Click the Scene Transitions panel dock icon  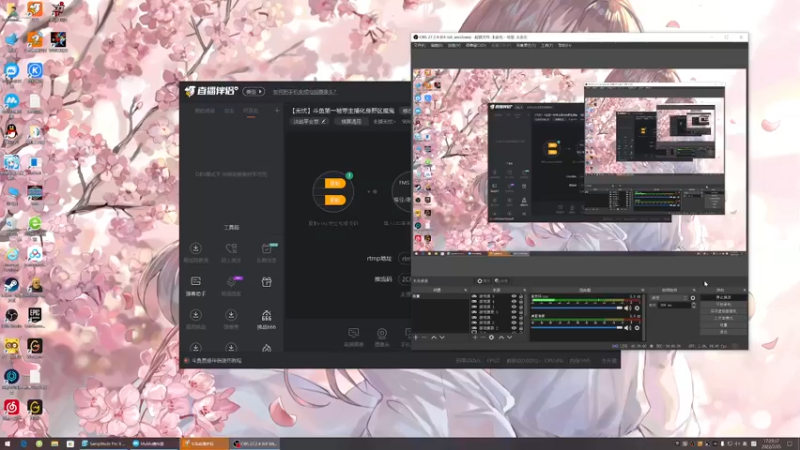tap(694, 290)
